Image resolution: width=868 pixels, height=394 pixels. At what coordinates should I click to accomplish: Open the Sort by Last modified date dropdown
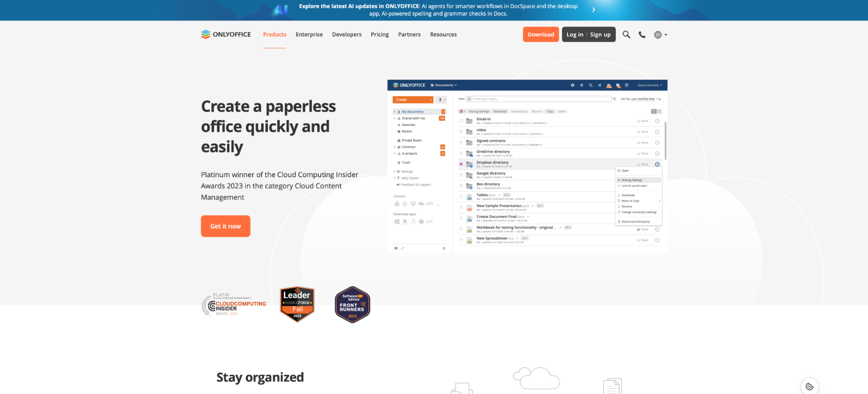[x=642, y=99]
